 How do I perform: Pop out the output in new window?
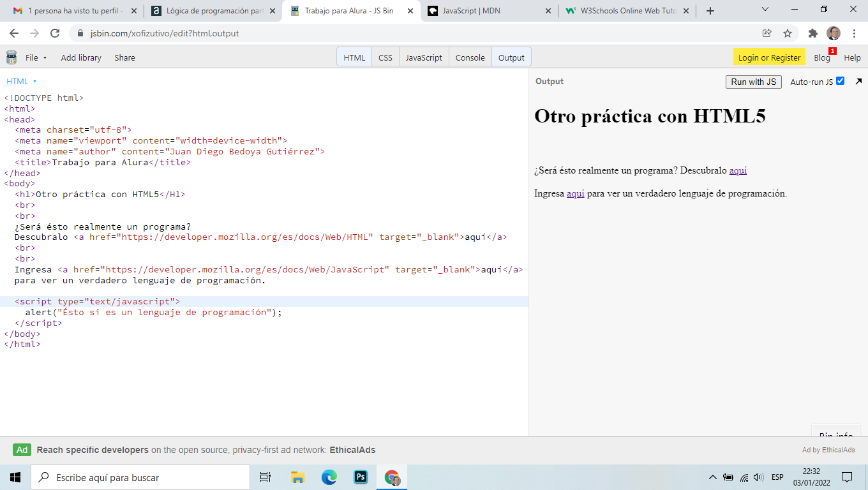pyautogui.click(x=858, y=82)
